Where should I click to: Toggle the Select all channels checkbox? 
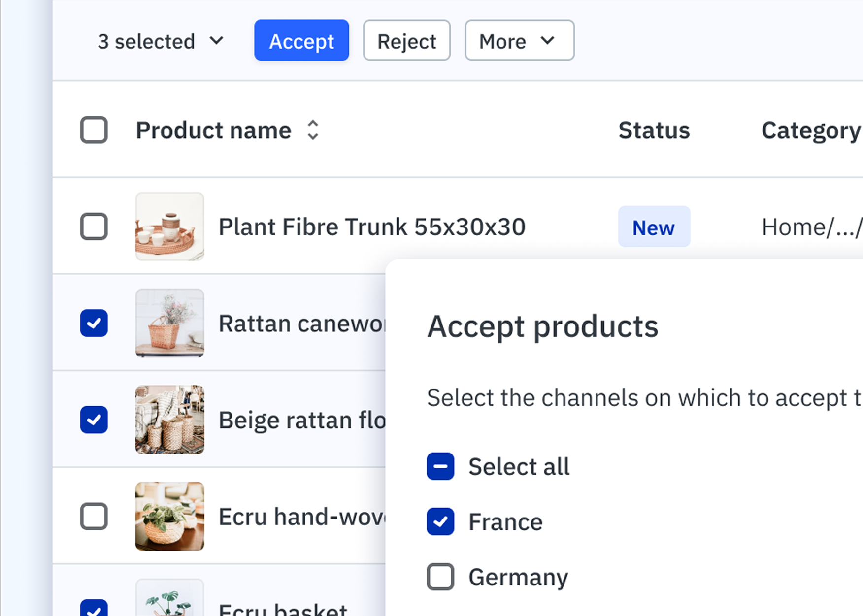click(440, 466)
